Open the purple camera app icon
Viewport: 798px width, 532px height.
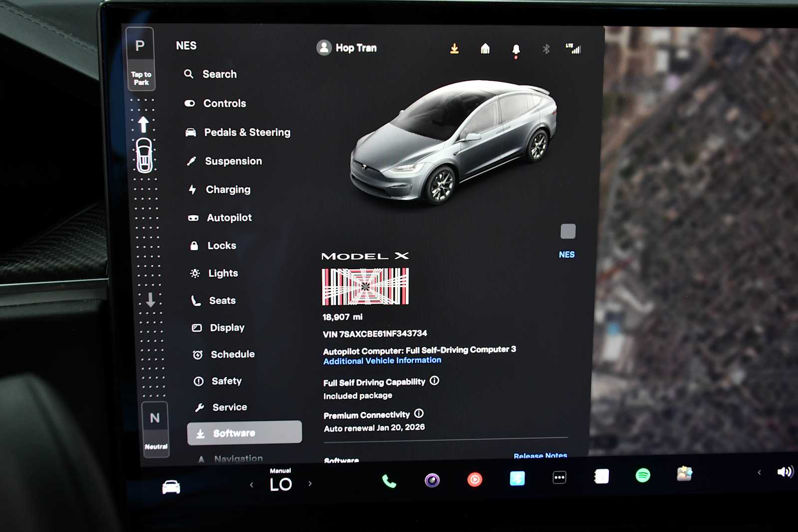432,480
